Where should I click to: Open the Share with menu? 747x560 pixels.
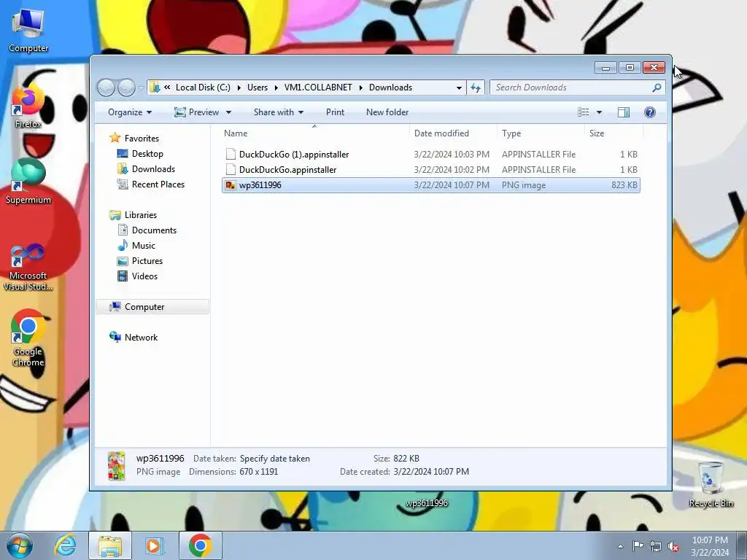(279, 112)
